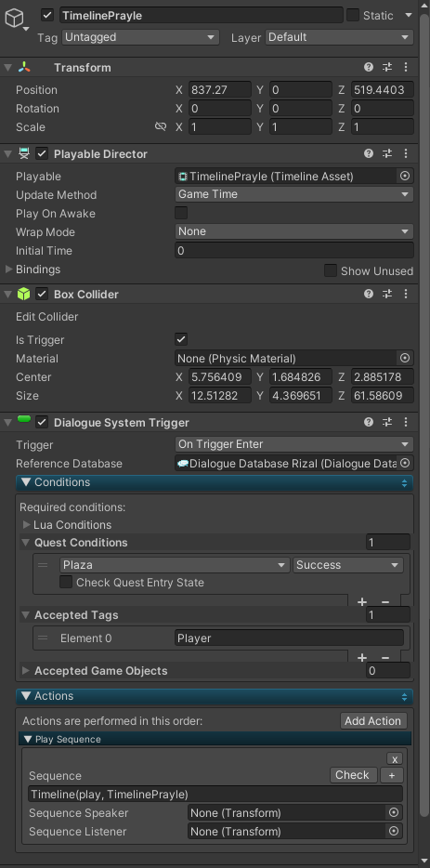Open Sequence Speaker object picker
Screen dimensions: 430x868
tap(394, 812)
